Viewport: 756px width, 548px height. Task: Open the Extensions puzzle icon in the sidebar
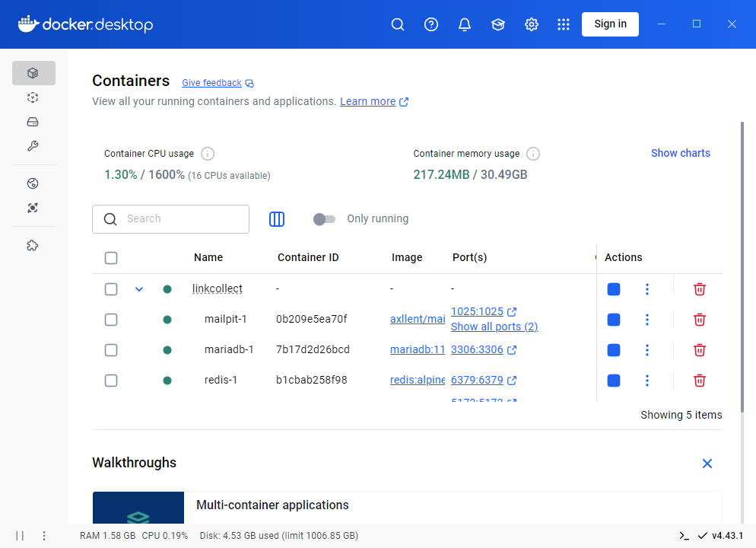click(x=33, y=246)
